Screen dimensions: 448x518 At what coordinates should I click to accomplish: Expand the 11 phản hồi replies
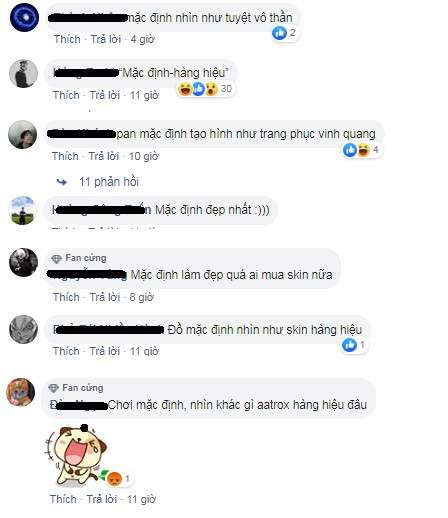(109, 182)
